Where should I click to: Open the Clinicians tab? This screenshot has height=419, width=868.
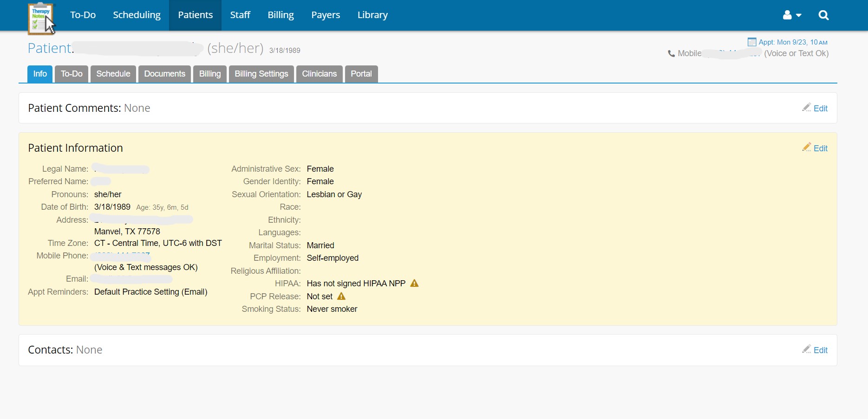tap(320, 74)
